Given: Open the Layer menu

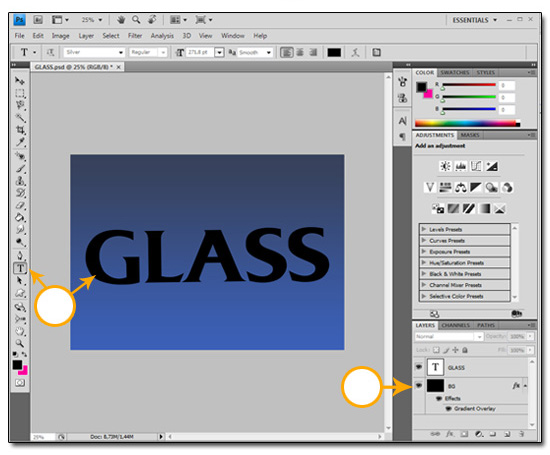Looking at the screenshot, I should [x=86, y=36].
